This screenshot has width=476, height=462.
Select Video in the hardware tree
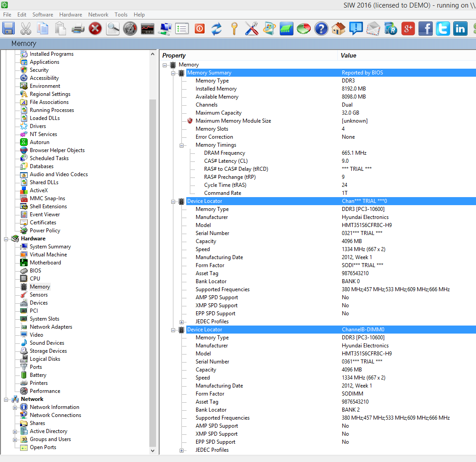coord(37,335)
